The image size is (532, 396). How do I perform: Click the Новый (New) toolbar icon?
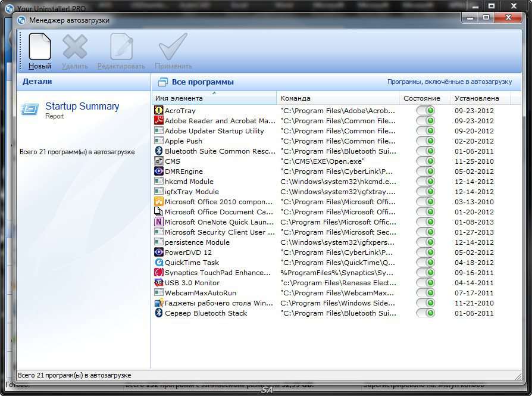pos(40,47)
